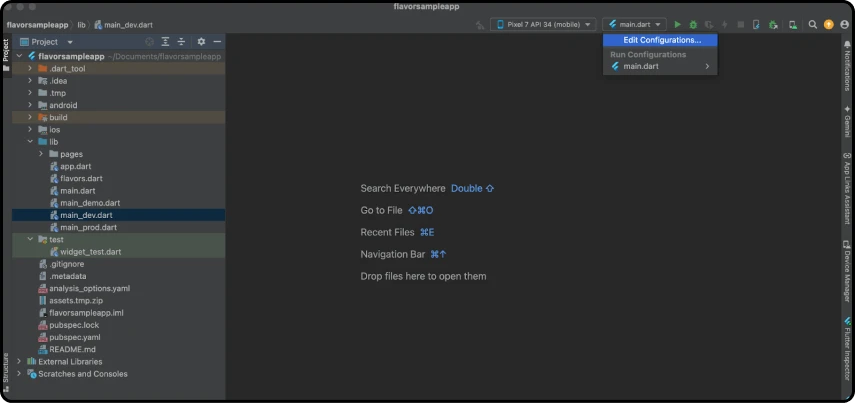Choose main.dart under Run Configurations

640,66
